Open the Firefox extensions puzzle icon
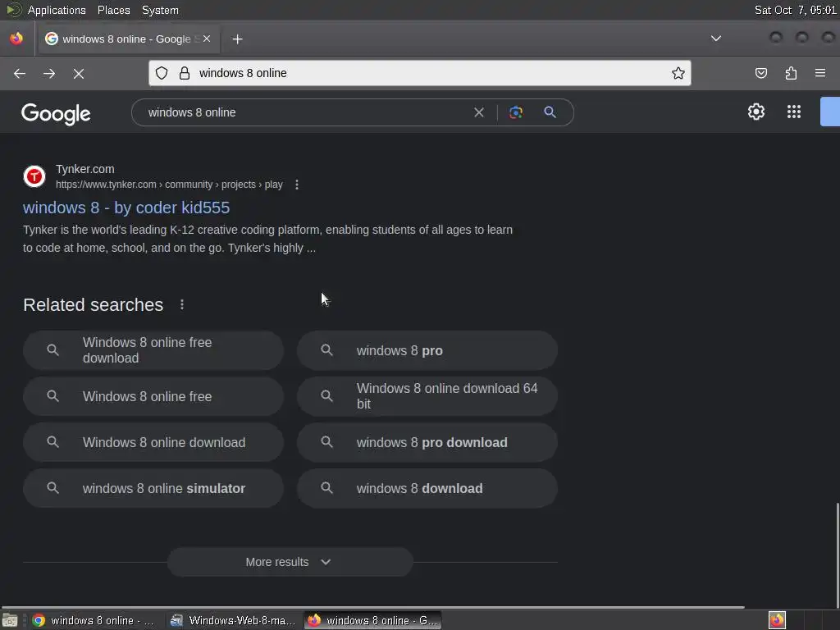Image resolution: width=840 pixels, height=630 pixels. click(792, 73)
